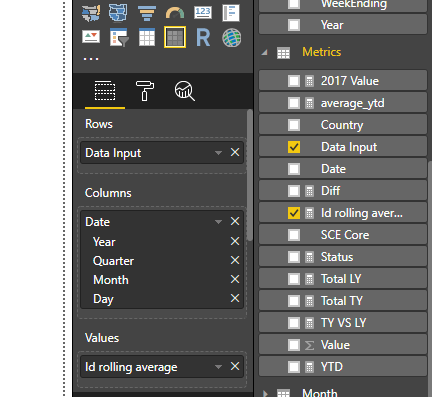
Task: Switch visual to Table
Action: coord(147,37)
